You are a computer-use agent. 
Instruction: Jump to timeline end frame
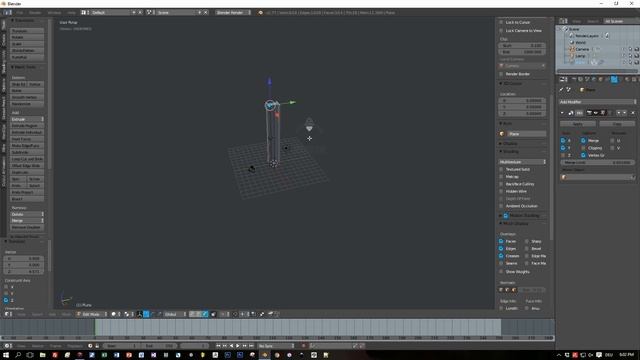click(251, 346)
